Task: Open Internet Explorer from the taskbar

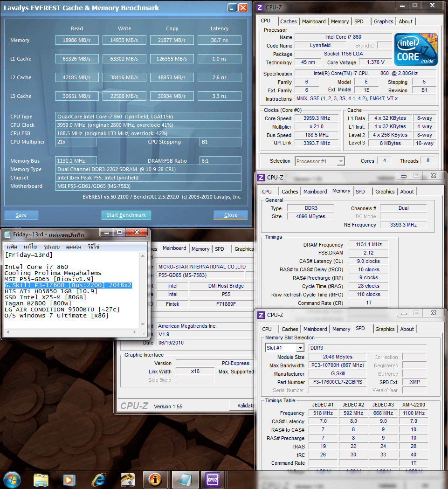Action: pos(98,480)
